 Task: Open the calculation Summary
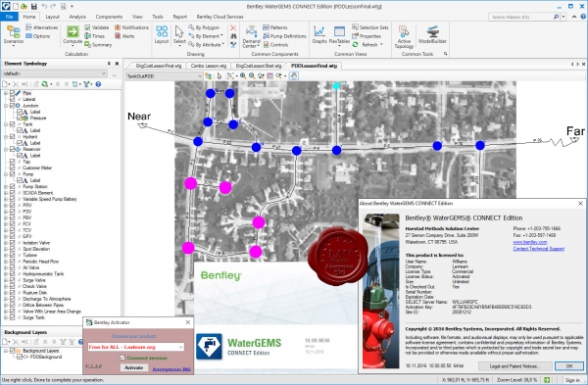(x=98, y=45)
